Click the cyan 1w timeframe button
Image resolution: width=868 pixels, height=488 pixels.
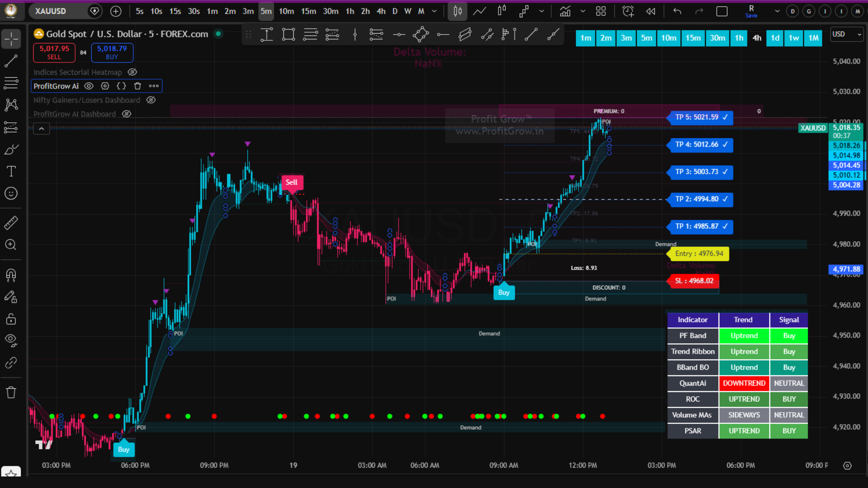[794, 38]
